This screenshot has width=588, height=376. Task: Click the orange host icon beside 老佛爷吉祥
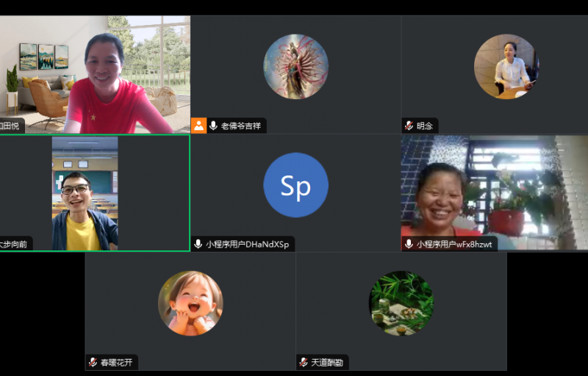click(x=199, y=126)
